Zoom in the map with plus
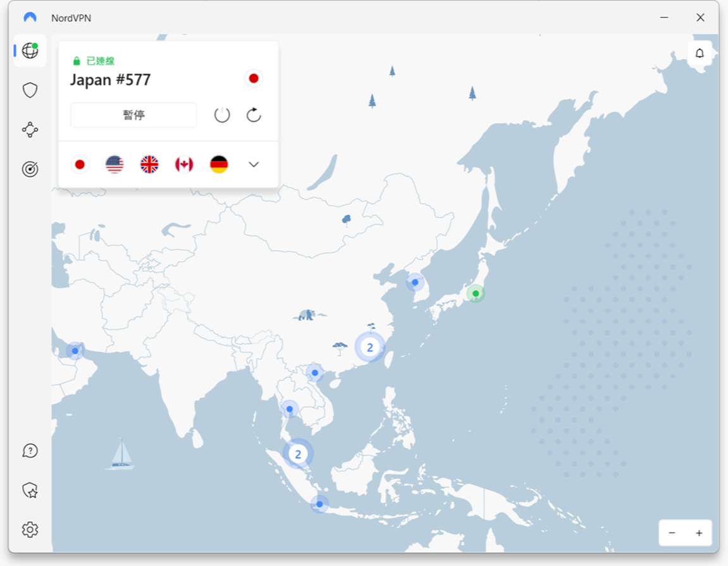 click(x=699, y=533)
